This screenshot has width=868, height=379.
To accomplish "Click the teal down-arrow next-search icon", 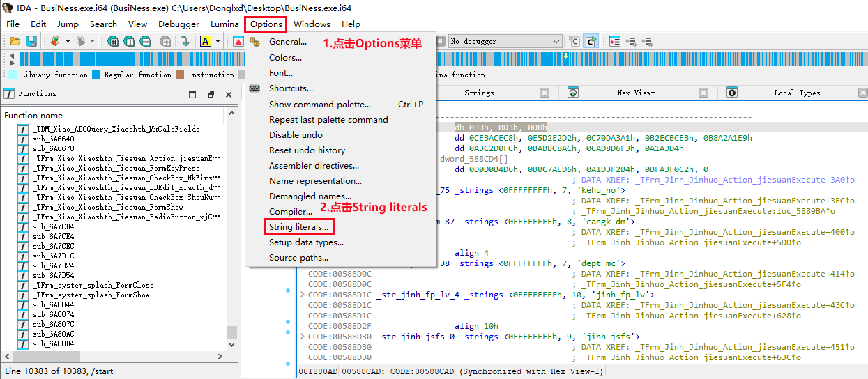I will click(185, 42).
